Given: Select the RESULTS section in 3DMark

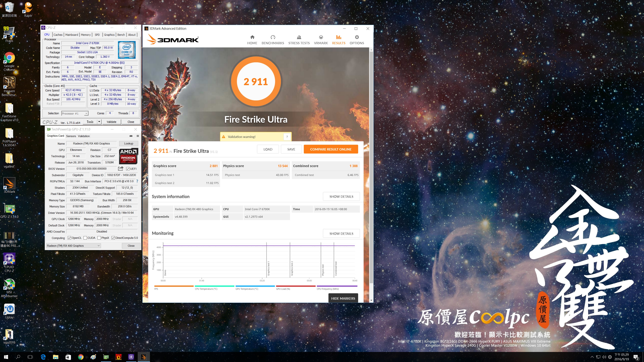Looking at the screenshot, I should pyautogui.click(x=338, y=40).
